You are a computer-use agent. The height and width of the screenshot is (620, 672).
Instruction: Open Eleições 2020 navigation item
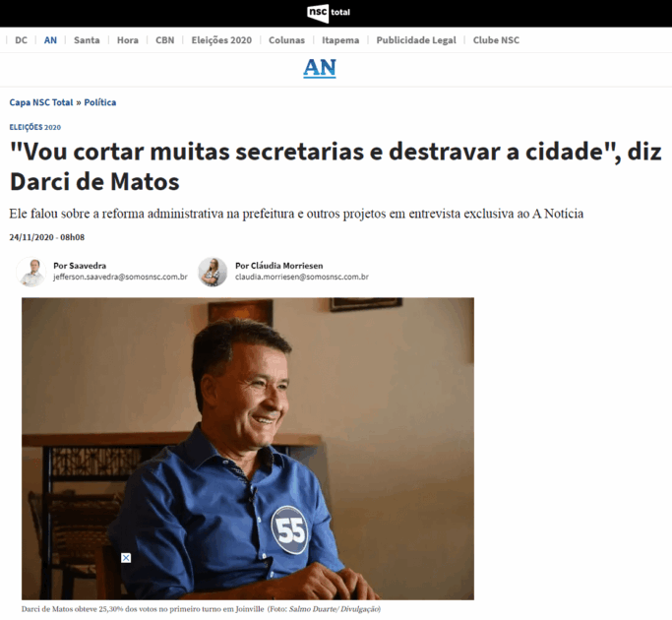point(221,40)
